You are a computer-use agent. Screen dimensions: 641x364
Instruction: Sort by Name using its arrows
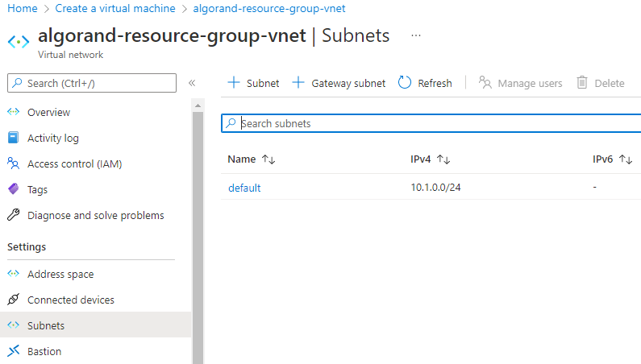point(268,159)
